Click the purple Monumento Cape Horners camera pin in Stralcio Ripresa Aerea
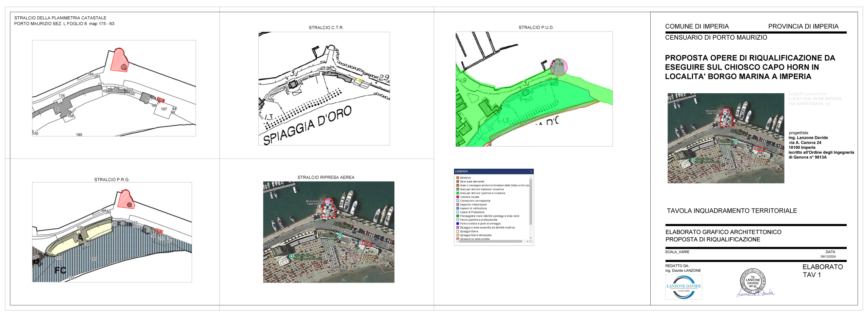 (328, 202)
